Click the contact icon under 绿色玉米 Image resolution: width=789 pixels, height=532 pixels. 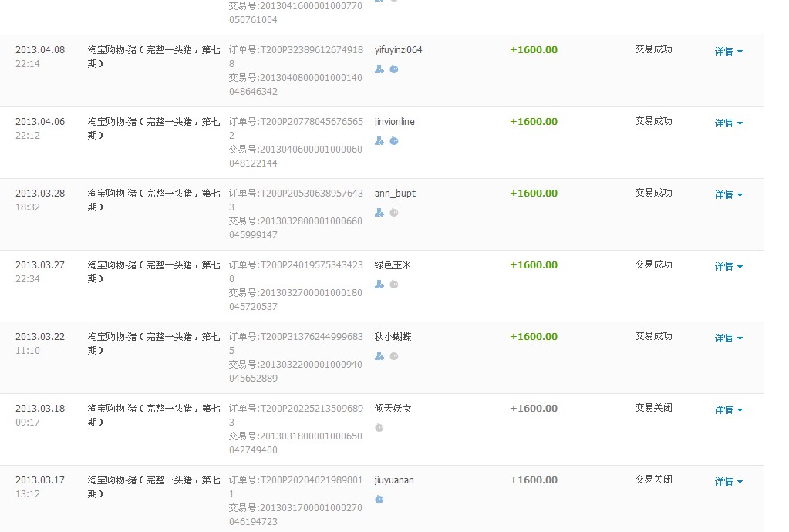point(379,285)
